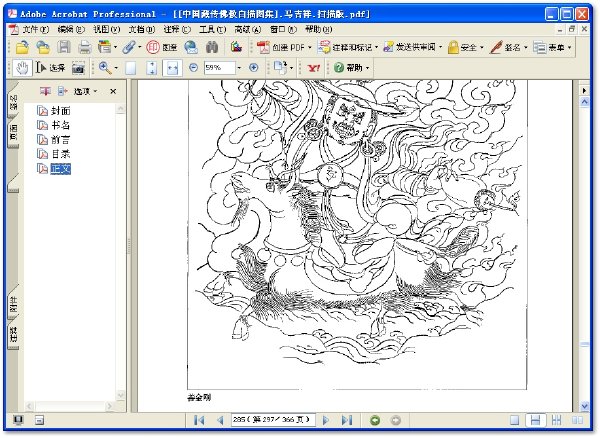Click the page number input field
The width and height of the screenshot is (600, 438).
pos(273,420)
